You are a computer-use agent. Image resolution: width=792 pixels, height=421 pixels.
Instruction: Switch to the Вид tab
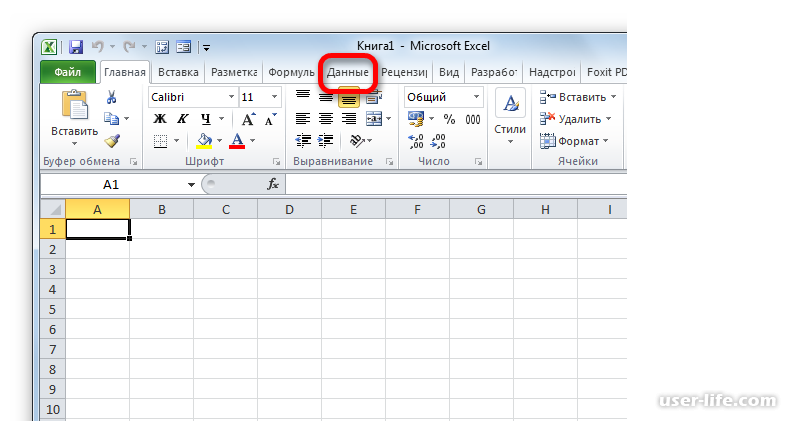(449, 72)
